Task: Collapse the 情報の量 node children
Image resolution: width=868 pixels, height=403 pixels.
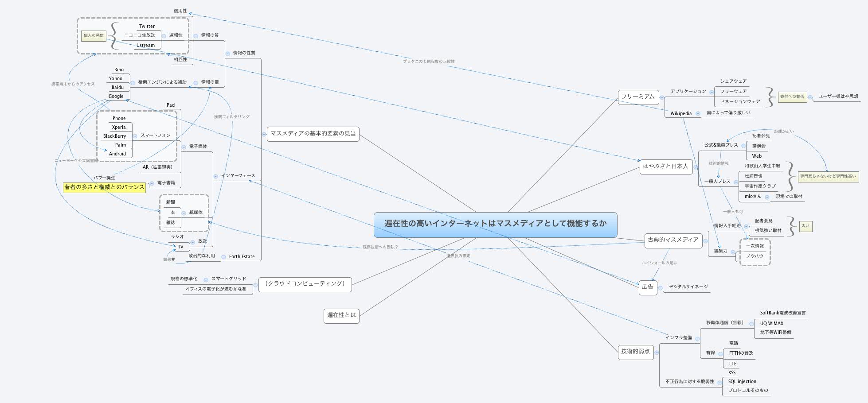Action: click(195, 82)
